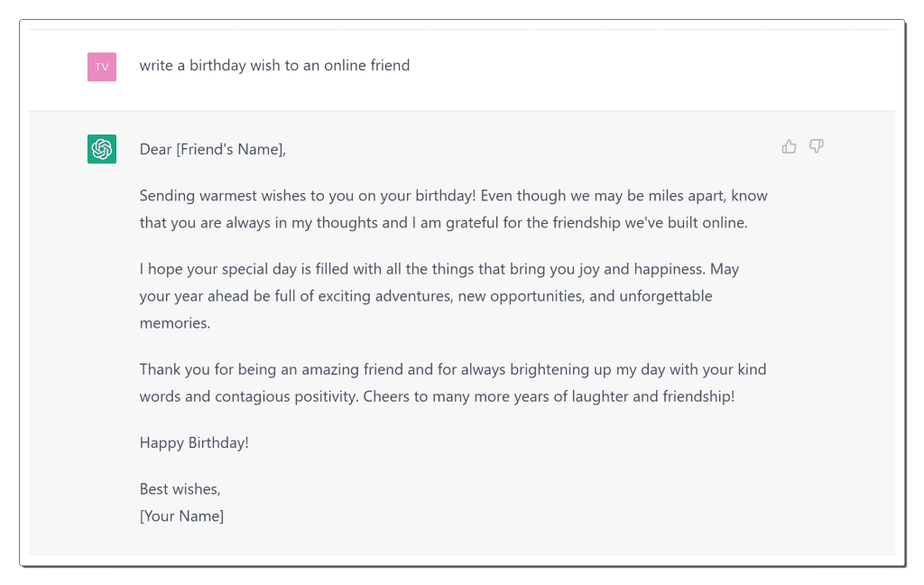Click the user prompt about birthday wish

click(x=274, y=66)
